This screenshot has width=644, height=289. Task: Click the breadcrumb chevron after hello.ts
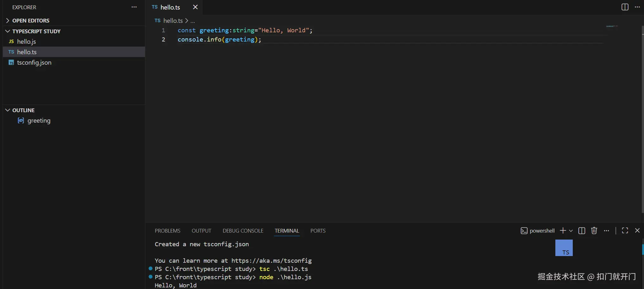187,21
